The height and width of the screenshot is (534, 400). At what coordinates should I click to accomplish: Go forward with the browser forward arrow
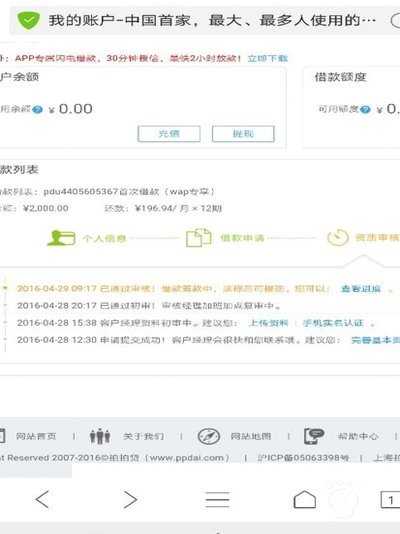pos(130,500)
